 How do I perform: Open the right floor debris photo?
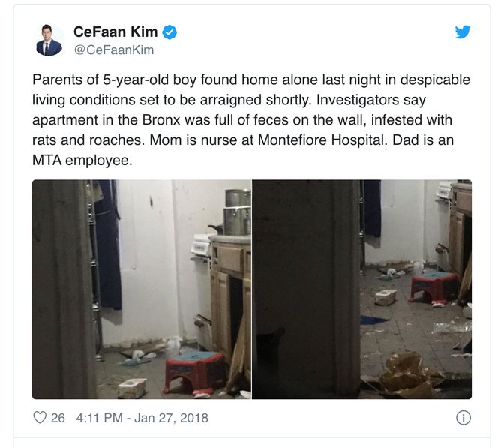tap(362, 290)
